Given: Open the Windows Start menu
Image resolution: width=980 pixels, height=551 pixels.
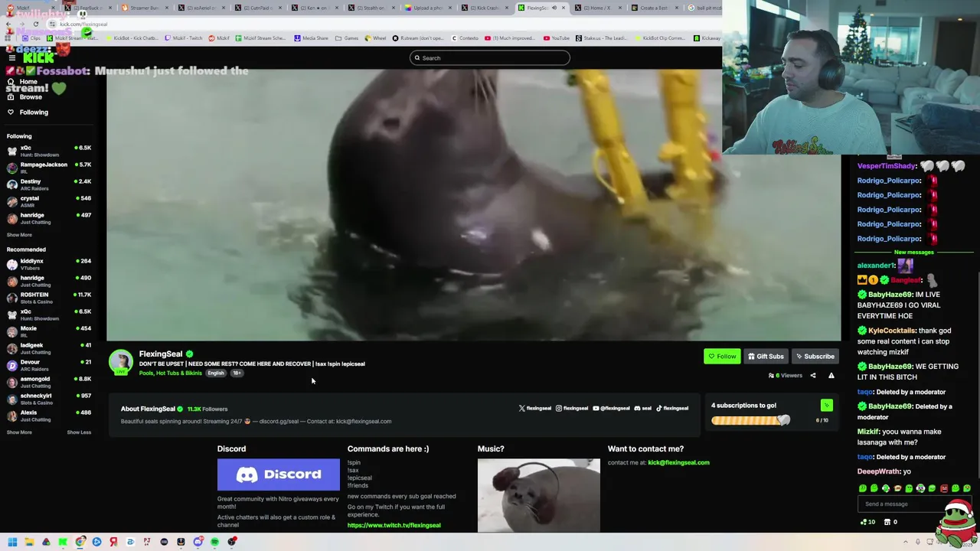Looking at the screenshot, I should pyautogui.click(x=12, y=542).
